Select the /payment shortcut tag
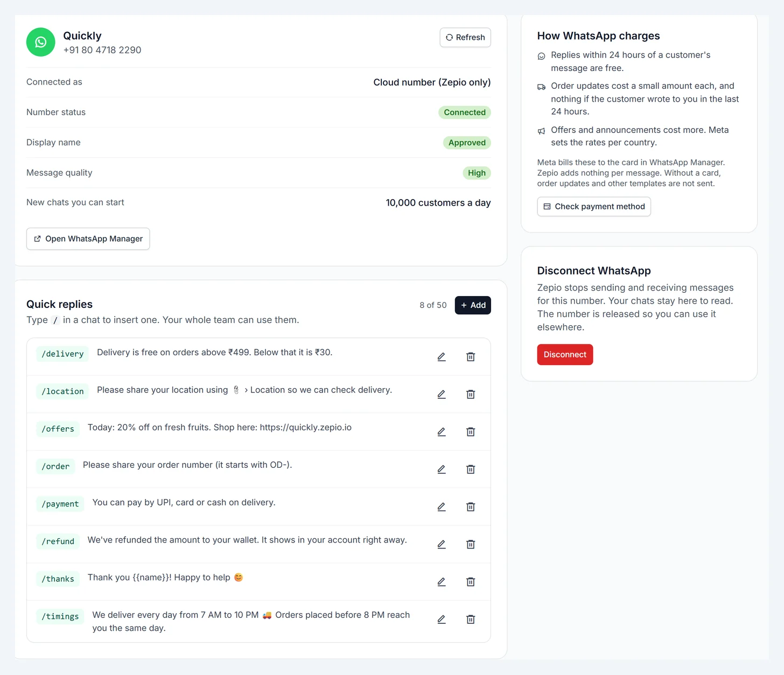The width and height of the screenshot is (784, 675). pyautogui.click(x=60, y=504)
